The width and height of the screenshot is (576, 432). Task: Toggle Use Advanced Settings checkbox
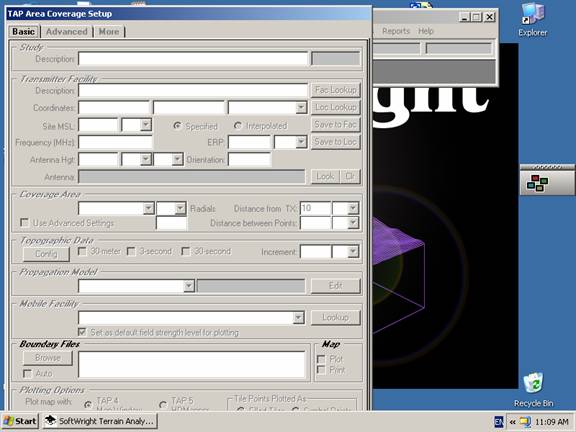(25, 223)
